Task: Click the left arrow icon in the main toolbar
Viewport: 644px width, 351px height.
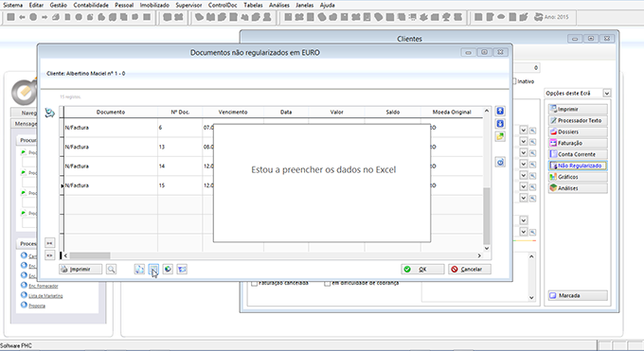Action: coord(22,17)
